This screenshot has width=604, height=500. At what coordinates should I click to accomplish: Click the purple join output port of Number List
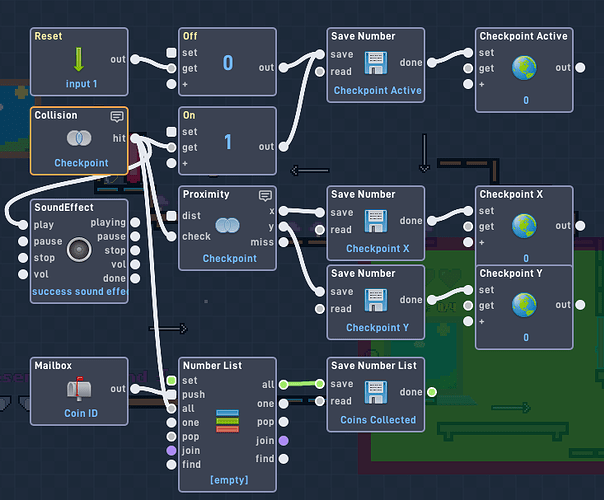click(284, 441)
